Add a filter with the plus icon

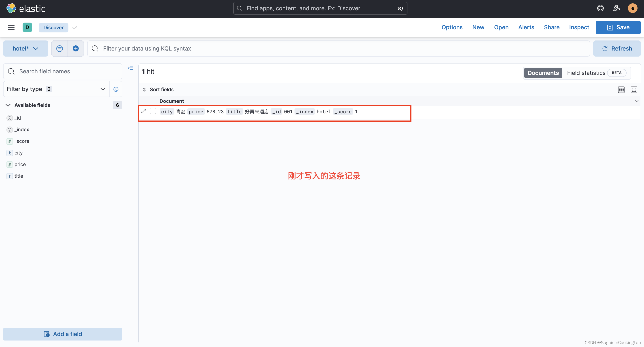tap(76, 49)
